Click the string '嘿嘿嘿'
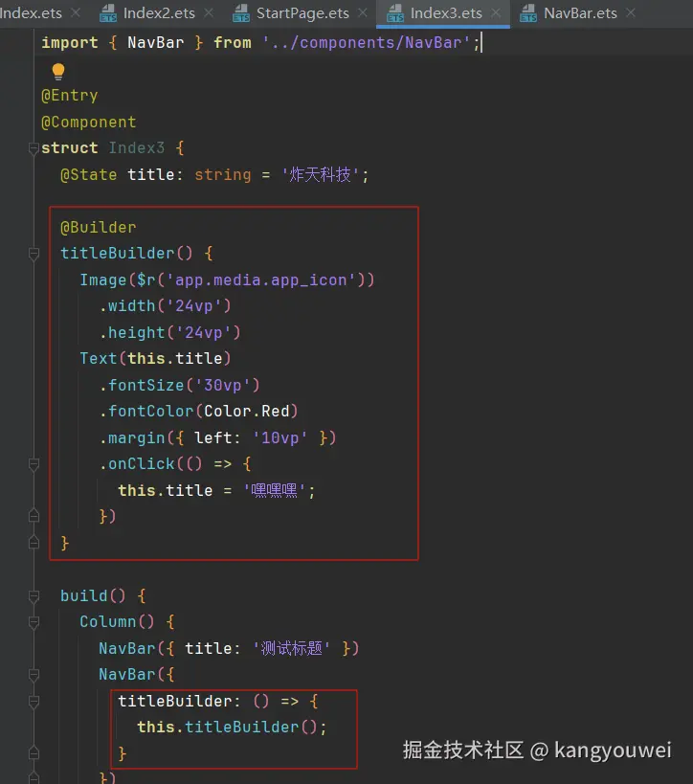Screen dimensions: 693x784 [275, 490]
